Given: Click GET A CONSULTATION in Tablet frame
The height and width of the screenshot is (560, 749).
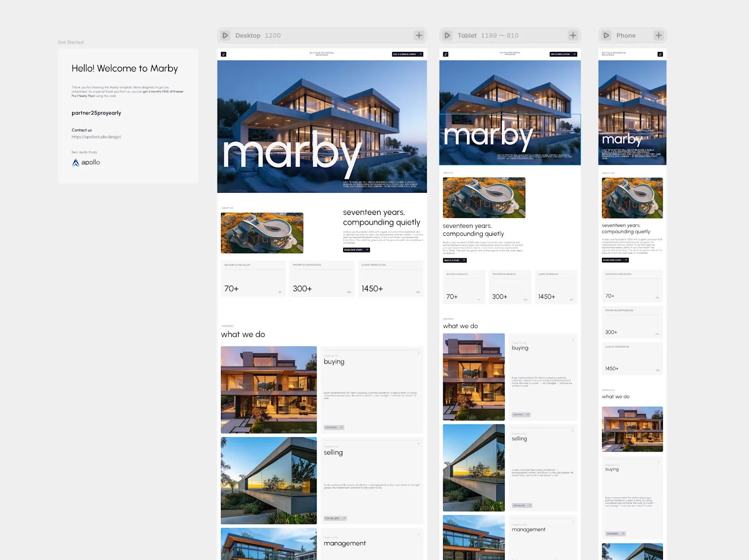Looking at the screenshot, I should 563,54.
